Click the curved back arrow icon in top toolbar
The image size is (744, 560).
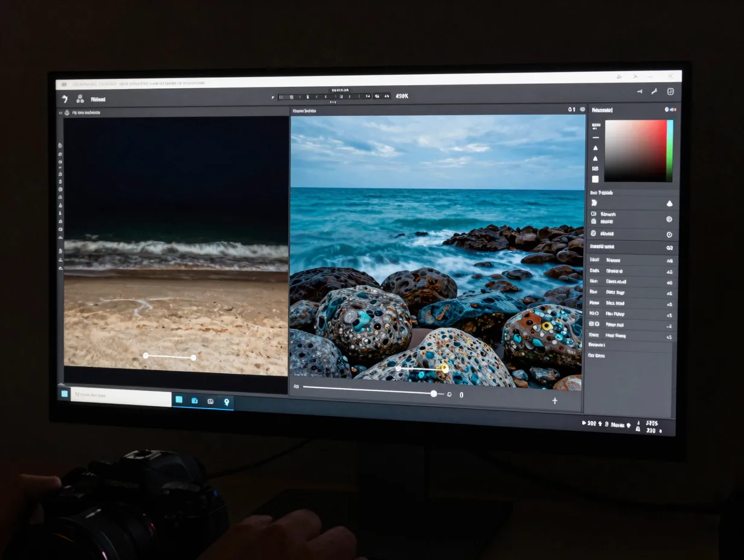(x=65, y=98)
